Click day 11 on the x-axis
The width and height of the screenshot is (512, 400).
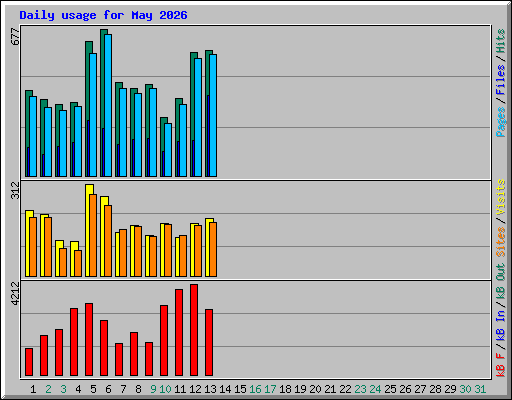[180, 389]
